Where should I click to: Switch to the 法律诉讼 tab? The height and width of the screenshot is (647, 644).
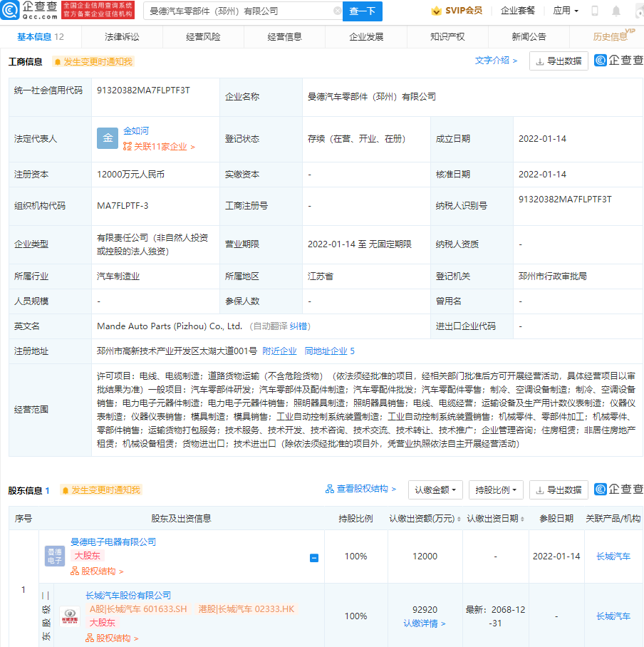point(123,36)
